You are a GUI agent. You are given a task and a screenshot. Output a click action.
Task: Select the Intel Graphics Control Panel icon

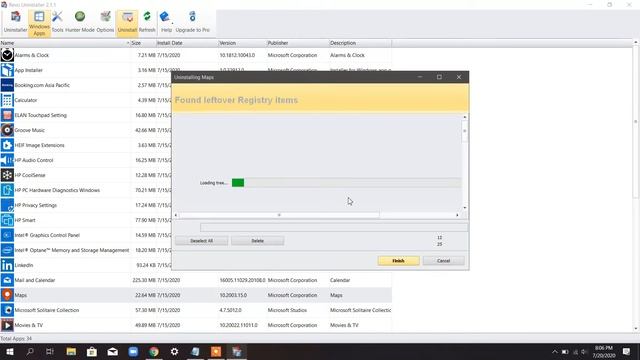[x=7, y=235]
